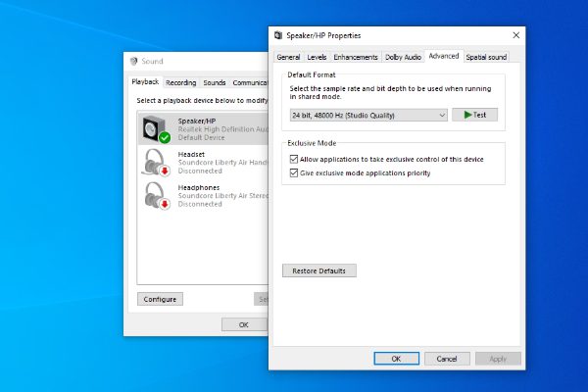The height and width of the screenshot is (392, 588).
Task: Switch to Recording tab in Sound window
Action: point(181,83)
